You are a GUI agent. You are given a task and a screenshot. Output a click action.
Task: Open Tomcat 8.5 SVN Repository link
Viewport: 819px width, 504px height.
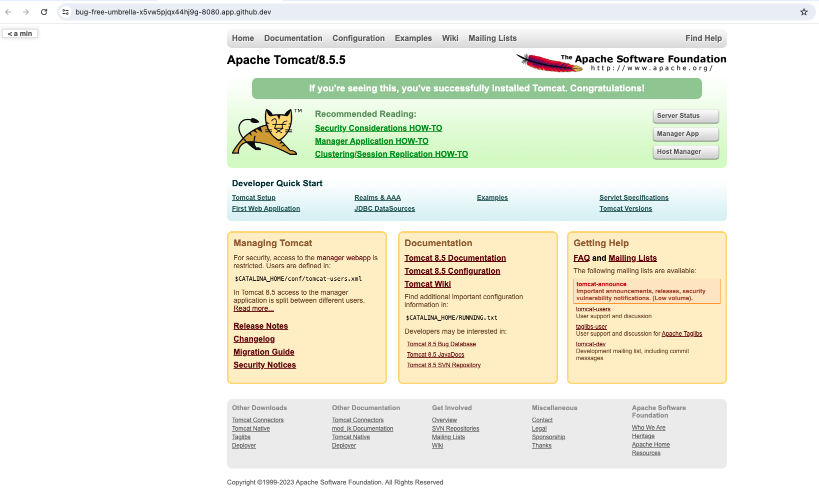point(443,365)
